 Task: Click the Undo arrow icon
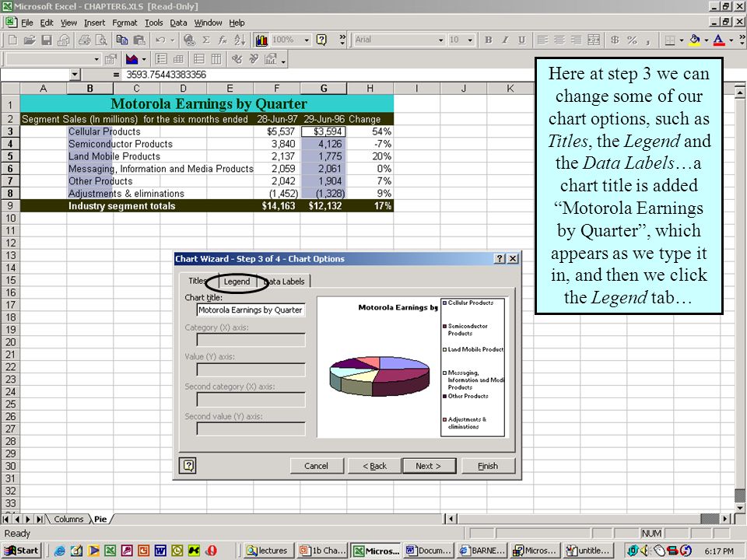pyautogui.click(x=161, y=40)
